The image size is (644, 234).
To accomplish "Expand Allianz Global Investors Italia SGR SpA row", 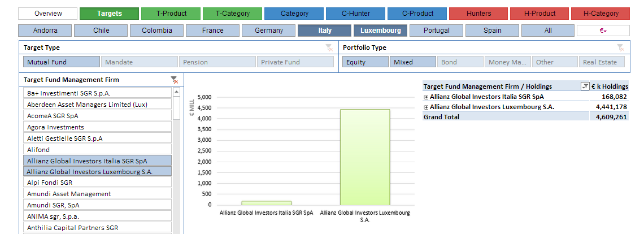I will pos(426,97).
